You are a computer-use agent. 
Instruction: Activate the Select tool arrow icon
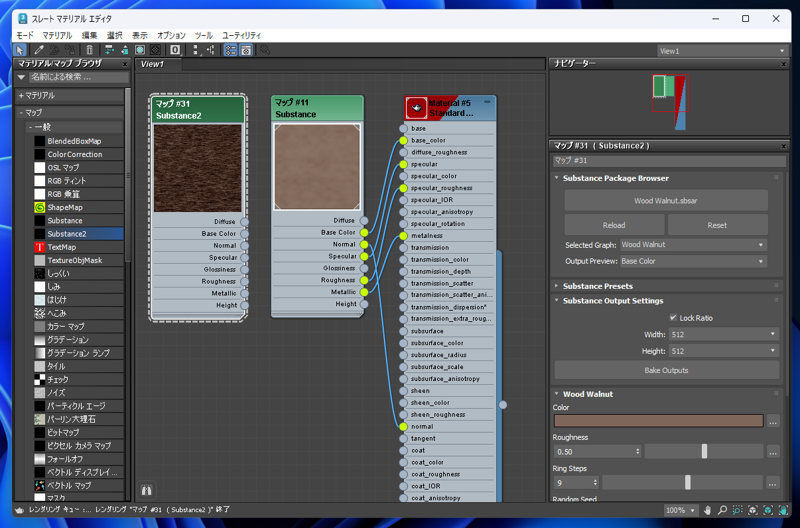(x=20, y=50)
